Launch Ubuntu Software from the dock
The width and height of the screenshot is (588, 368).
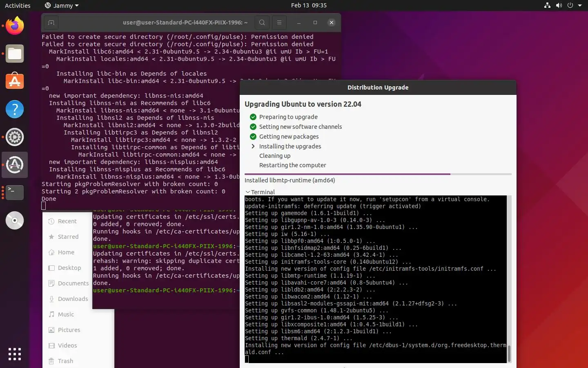(15, 81)
